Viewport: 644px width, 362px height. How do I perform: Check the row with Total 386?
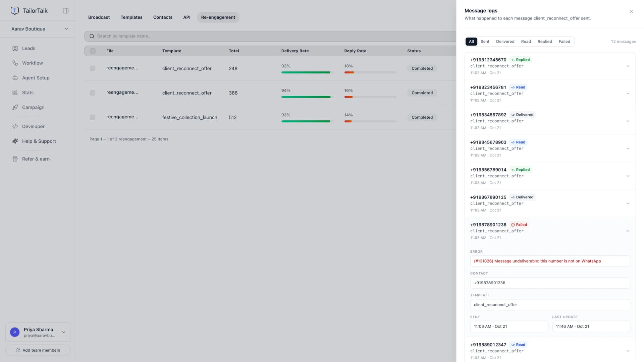(x=93, y=93)
